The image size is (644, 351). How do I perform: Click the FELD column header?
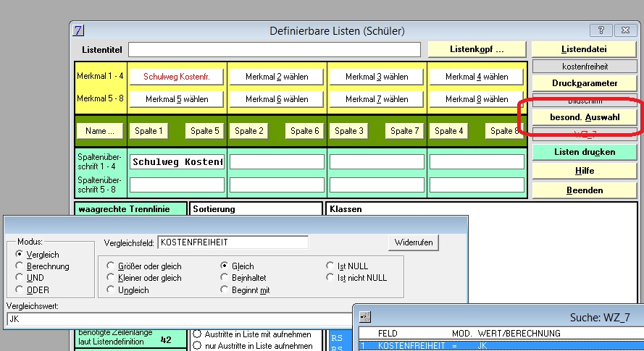pos(388,334)
